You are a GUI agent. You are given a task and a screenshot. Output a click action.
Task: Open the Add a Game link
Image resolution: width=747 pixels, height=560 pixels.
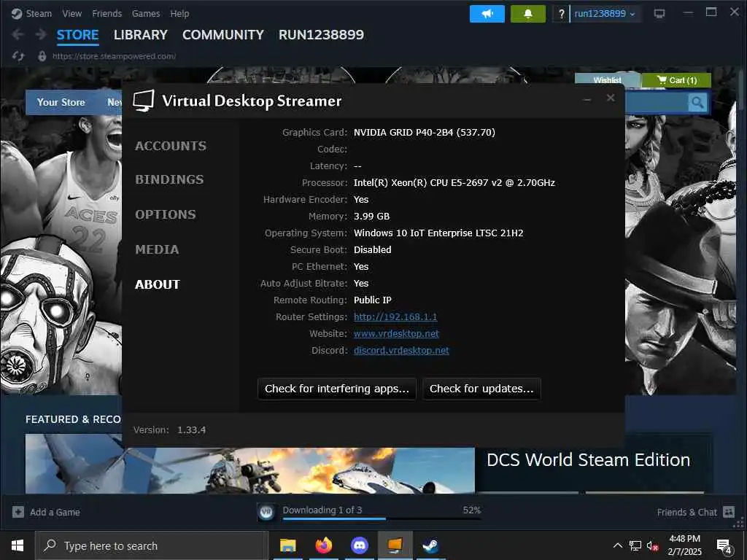point(55,513)
